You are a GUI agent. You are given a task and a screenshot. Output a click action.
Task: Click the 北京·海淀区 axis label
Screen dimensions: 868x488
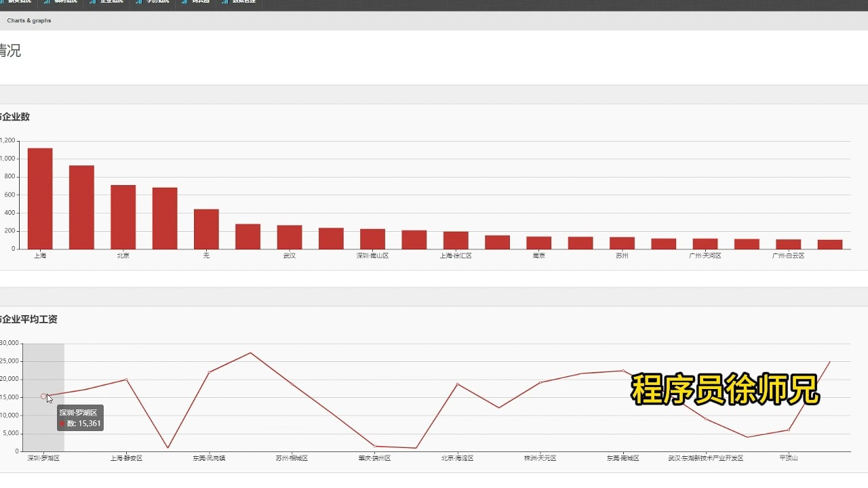tap(458, 458)
